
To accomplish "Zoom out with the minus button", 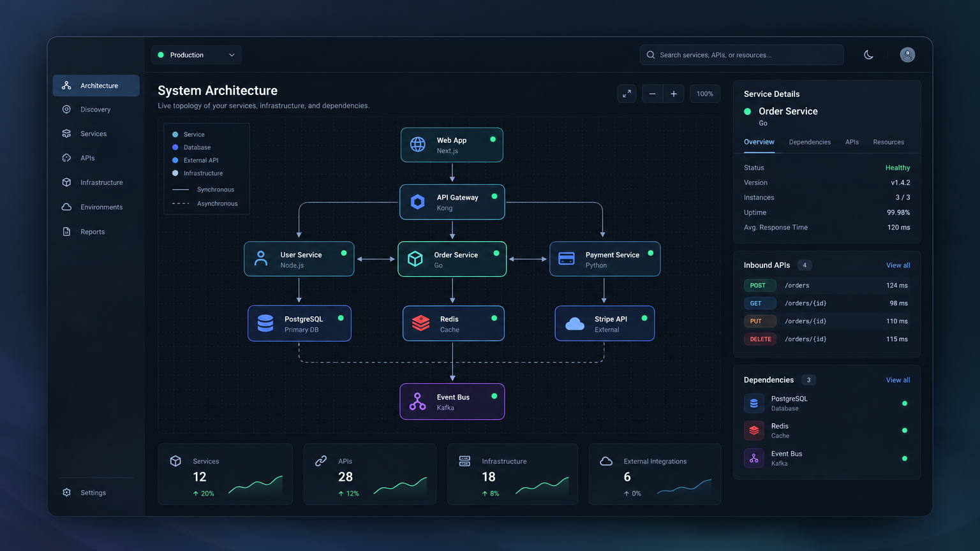I will (x=652, y=94).
